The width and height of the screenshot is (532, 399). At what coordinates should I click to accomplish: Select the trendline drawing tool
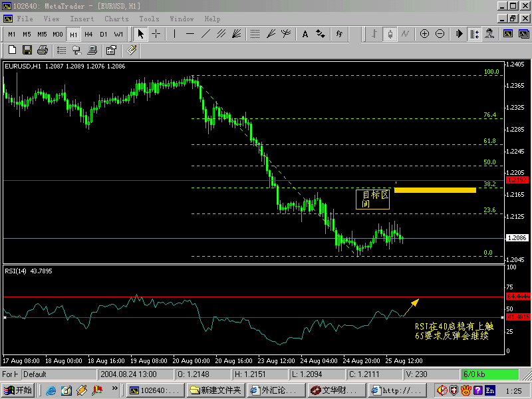click(x=205, y=34)
